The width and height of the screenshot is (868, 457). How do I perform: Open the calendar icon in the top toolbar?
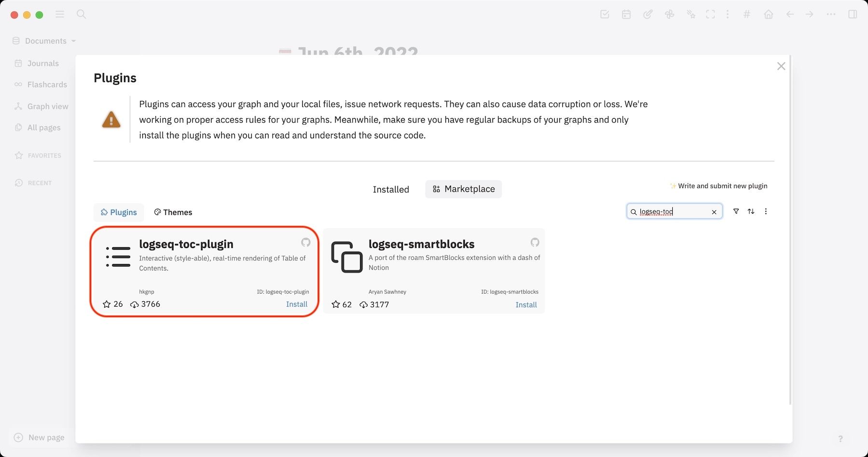coord(626,14)
